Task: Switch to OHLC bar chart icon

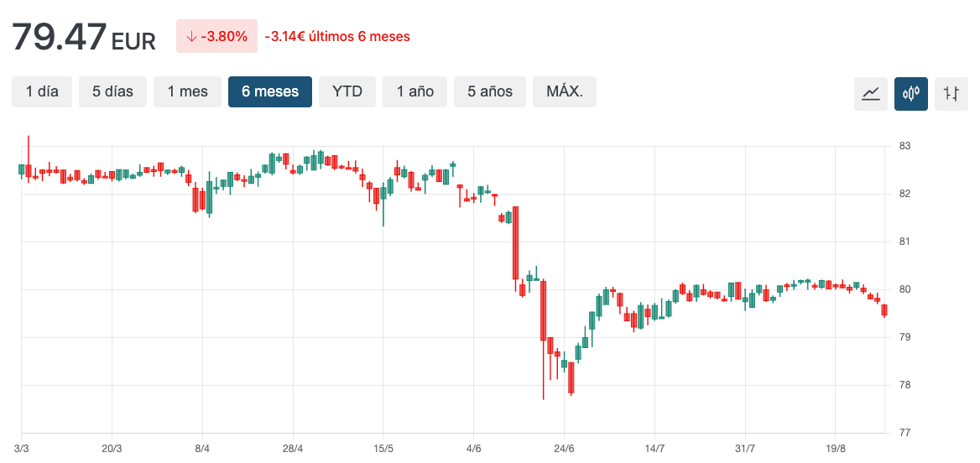Action: click(x=951, y=93)
